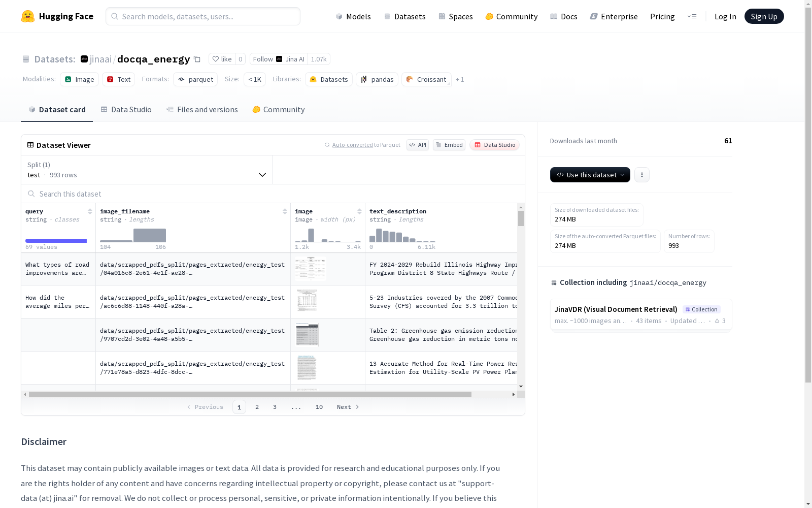Viewport: 812px width, 508px height.
Task: Click the heart like button
Action: point(222,59)
